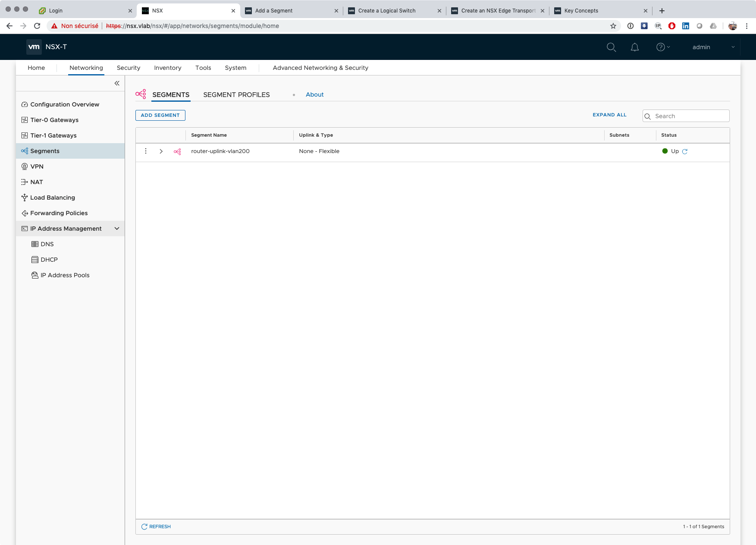The height and width of the screenshot is (545, 756).
Task: Click the row actions three-dot menu
Action: point(146,151)
